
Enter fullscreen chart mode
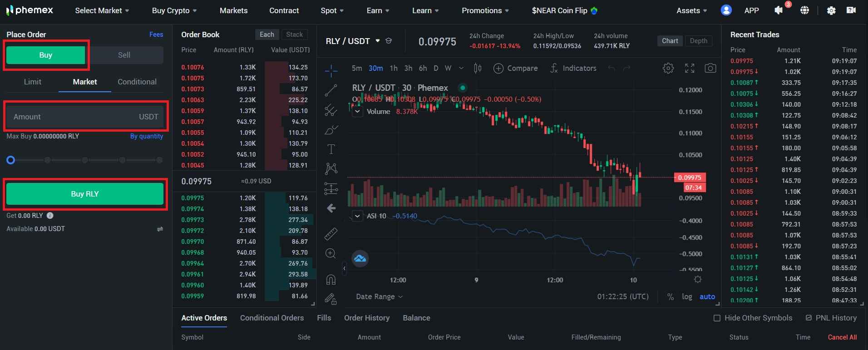tap(689, 68)
